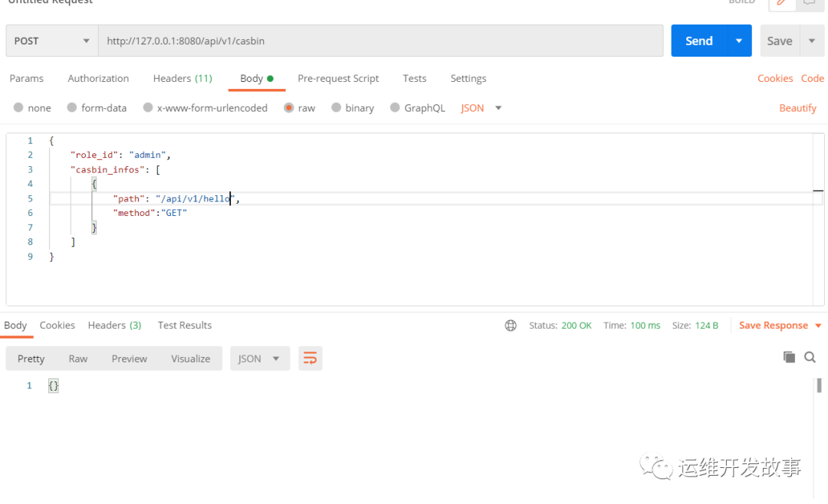Click the copy response icon
This screenshot has width=828, height=504.
click(789, 357)
